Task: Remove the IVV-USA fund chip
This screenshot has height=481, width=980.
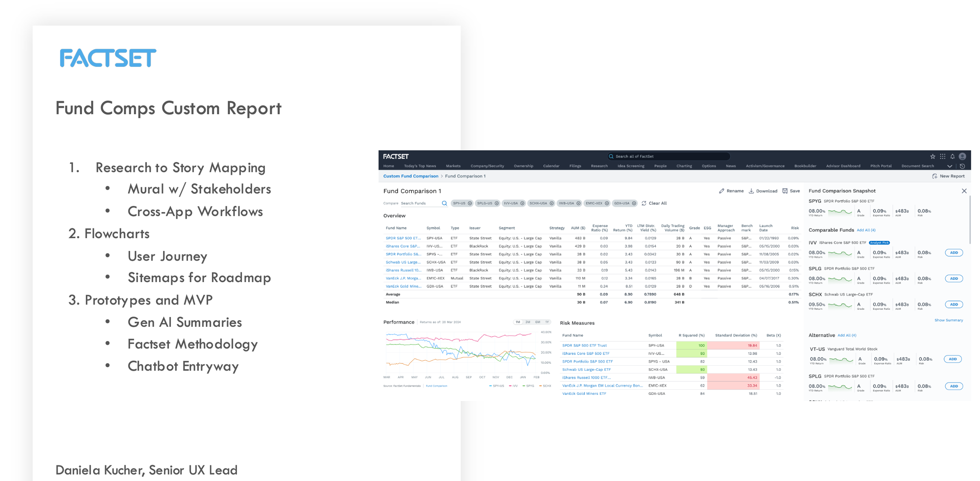Action: pyautogui.click(x=522, y=203)
